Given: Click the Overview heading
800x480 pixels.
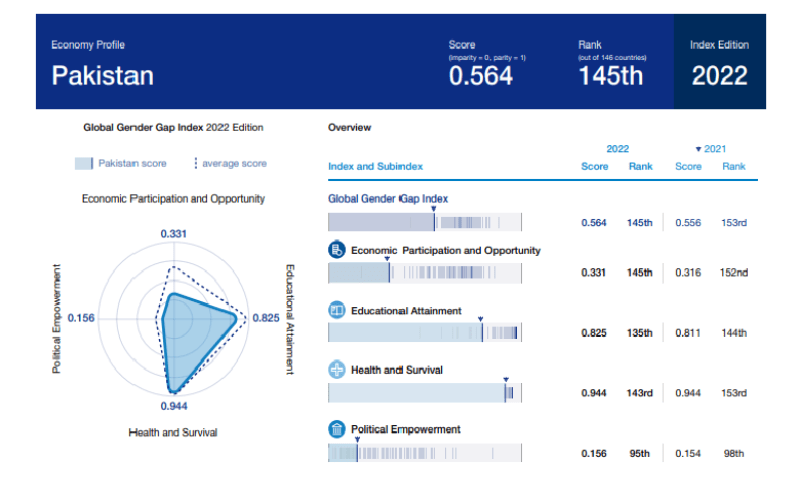Looking at the screenshot, I should click(x=349, y=128).
